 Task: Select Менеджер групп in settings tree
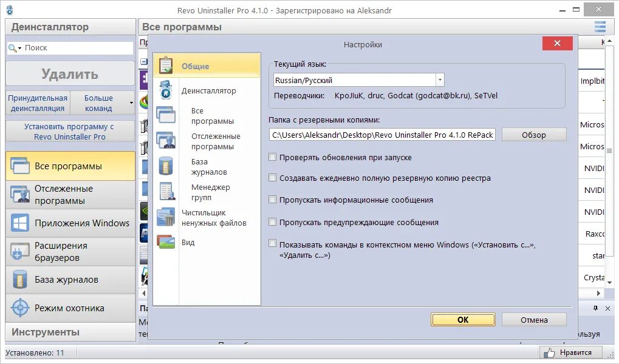click(210, 192)
